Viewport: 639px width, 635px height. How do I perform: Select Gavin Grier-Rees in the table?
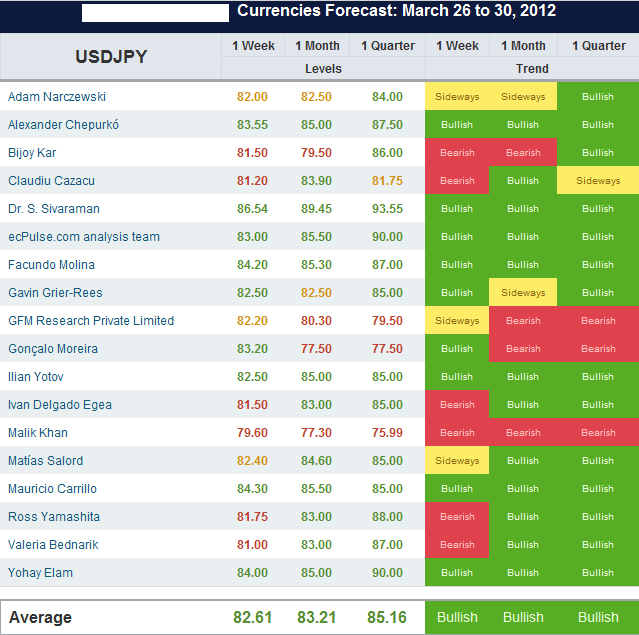point(55,293)
